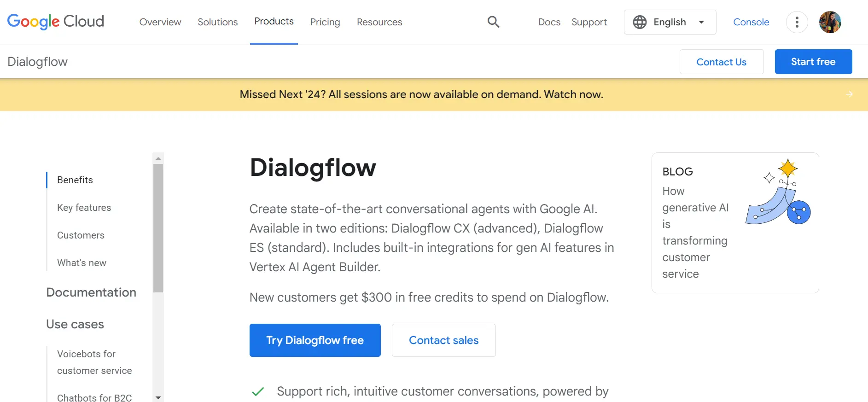The image size is (868, 402).
Task: Select Chatbots for B2C sidebar item
Action: pos(94,397)
